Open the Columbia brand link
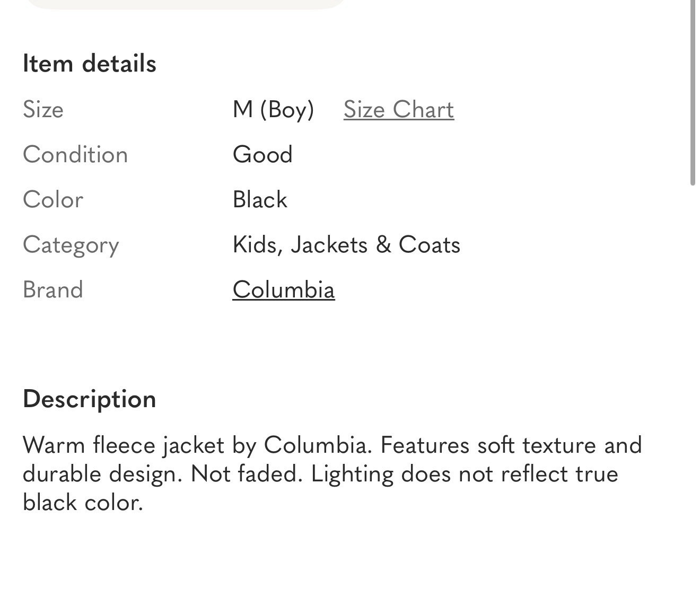 click(x=284, y=290)
